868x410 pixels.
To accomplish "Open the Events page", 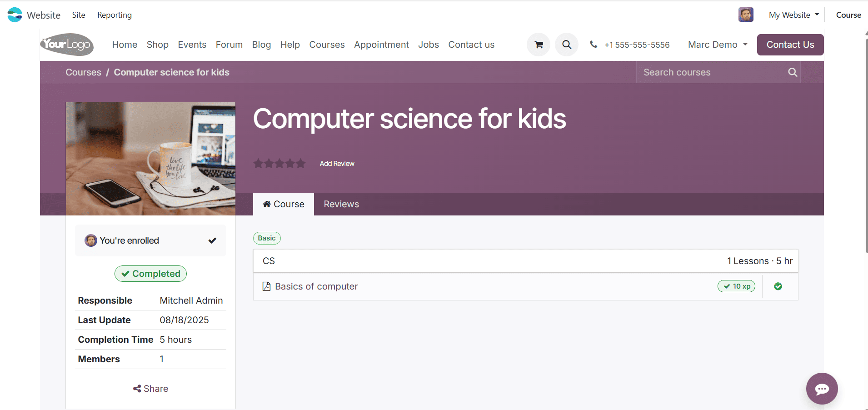I will click(x=192, y=45).
